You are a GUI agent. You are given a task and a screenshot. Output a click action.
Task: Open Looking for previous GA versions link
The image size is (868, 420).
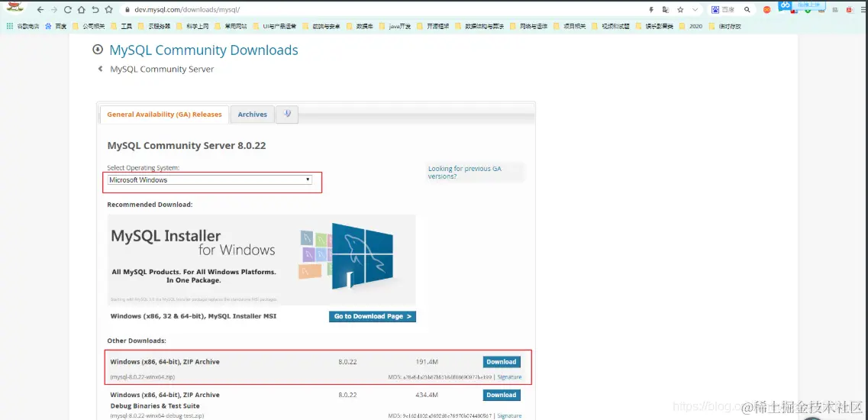click(x=464, y=173)
